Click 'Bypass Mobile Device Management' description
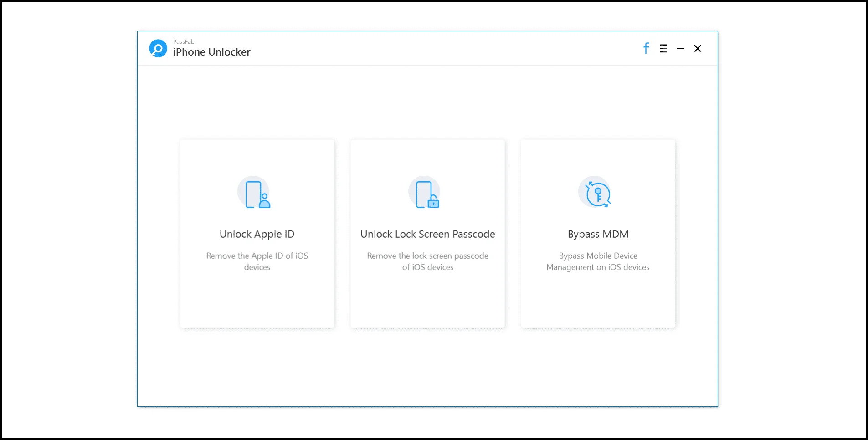This screenshot has width=868, height=440. (x=598, y=261)
